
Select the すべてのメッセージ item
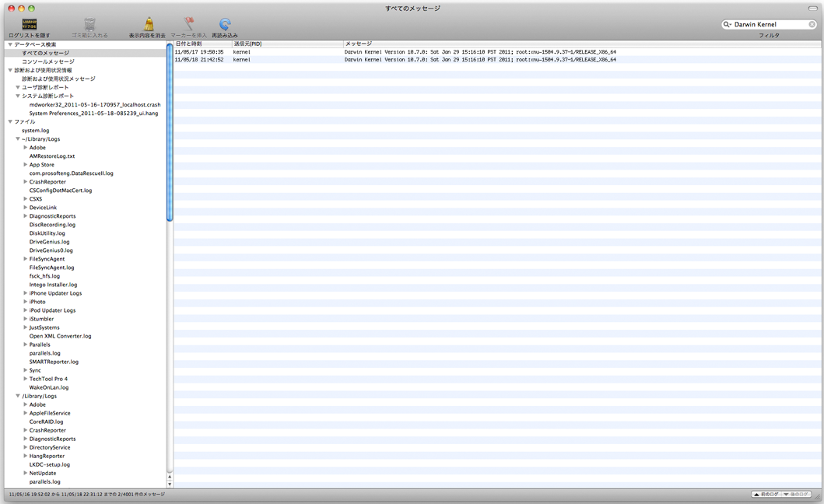point(45,53)
